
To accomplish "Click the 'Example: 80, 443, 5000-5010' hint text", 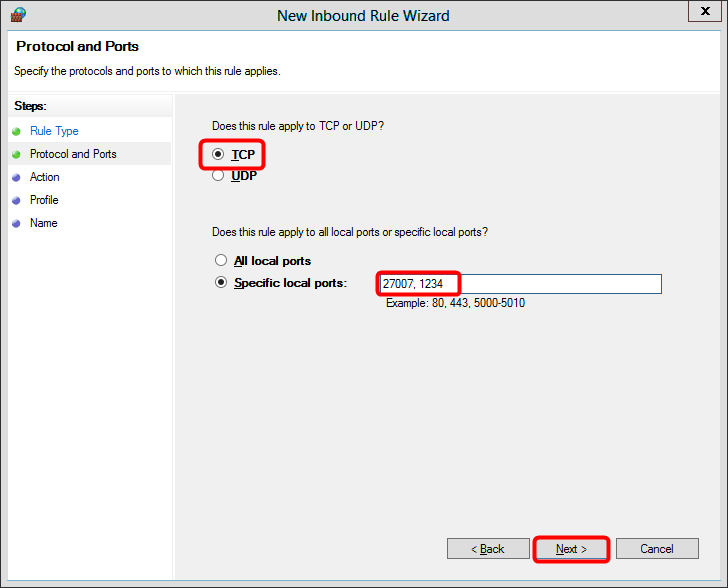I will point(455,303).
